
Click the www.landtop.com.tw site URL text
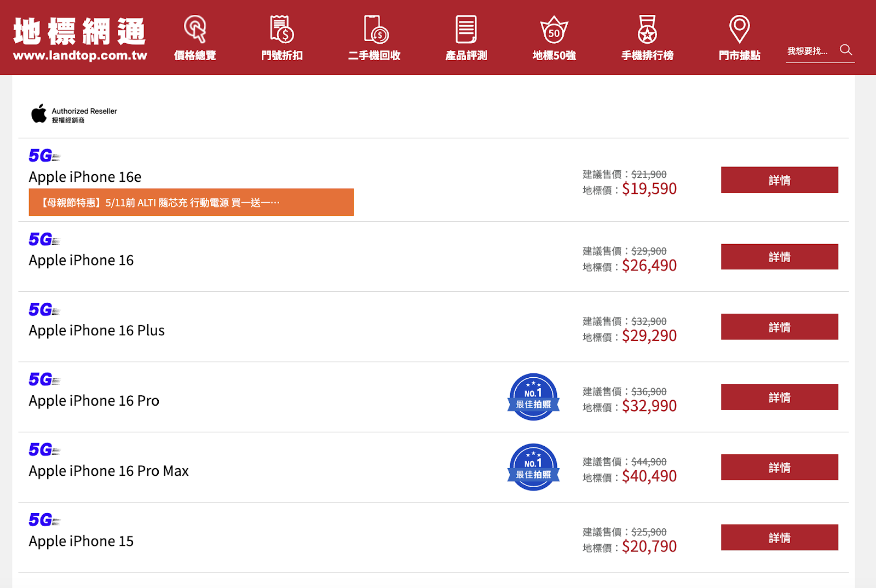coord(80,55)
